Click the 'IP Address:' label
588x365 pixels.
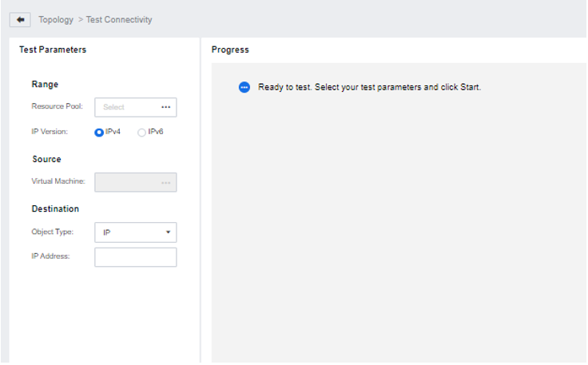pos(50,256)
